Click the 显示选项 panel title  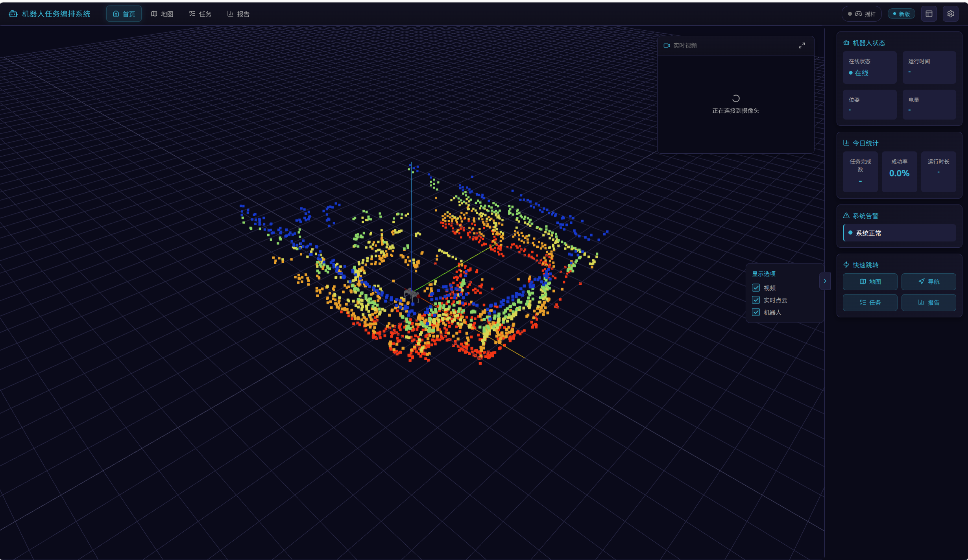pyautogui.click(x=764, y=274)
